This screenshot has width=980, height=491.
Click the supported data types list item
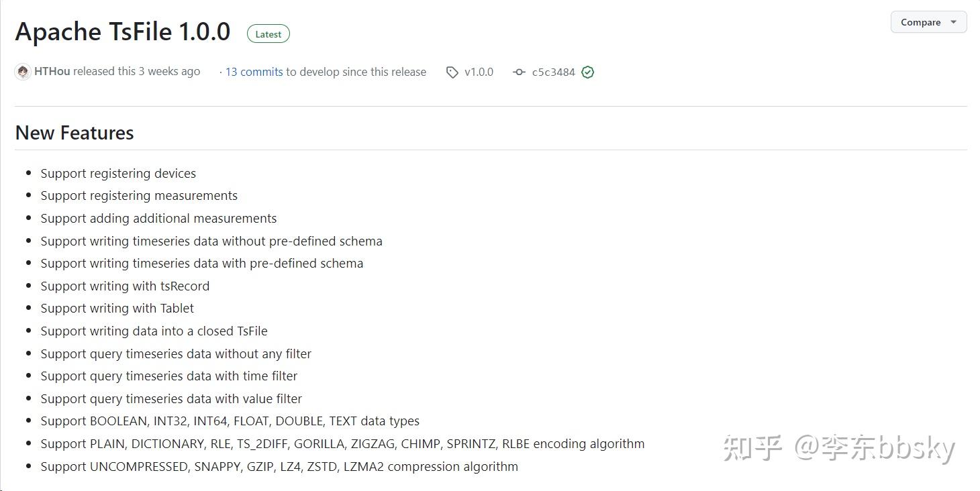[230, 421]
